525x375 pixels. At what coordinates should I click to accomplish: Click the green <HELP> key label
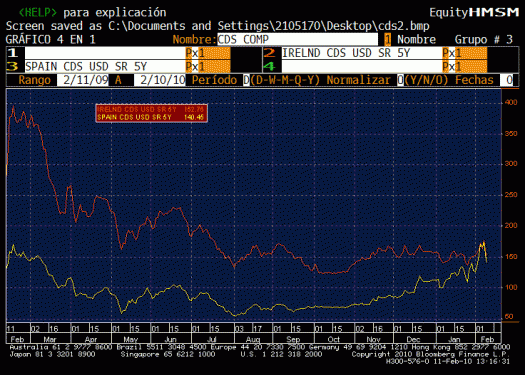coord(38,13)
